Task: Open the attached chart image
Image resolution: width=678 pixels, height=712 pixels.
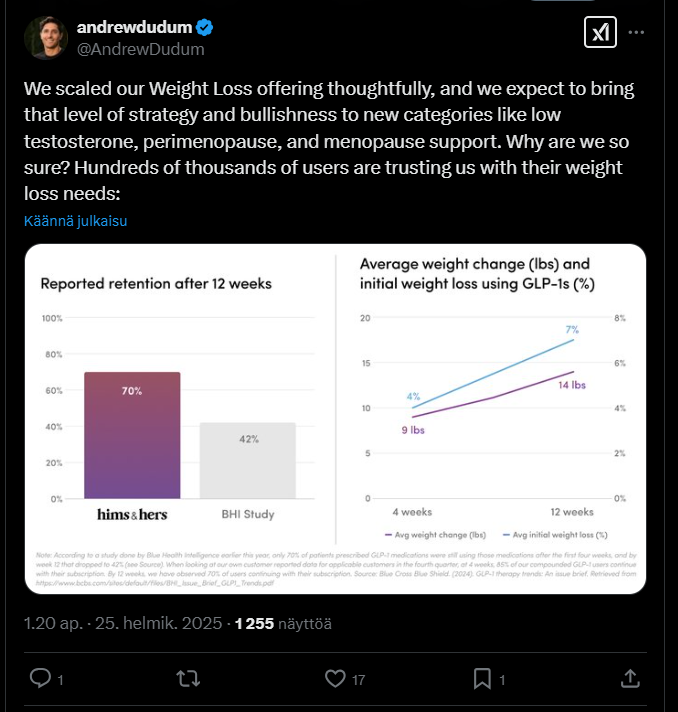Action: pyautogui.click(x=336, y=419)
